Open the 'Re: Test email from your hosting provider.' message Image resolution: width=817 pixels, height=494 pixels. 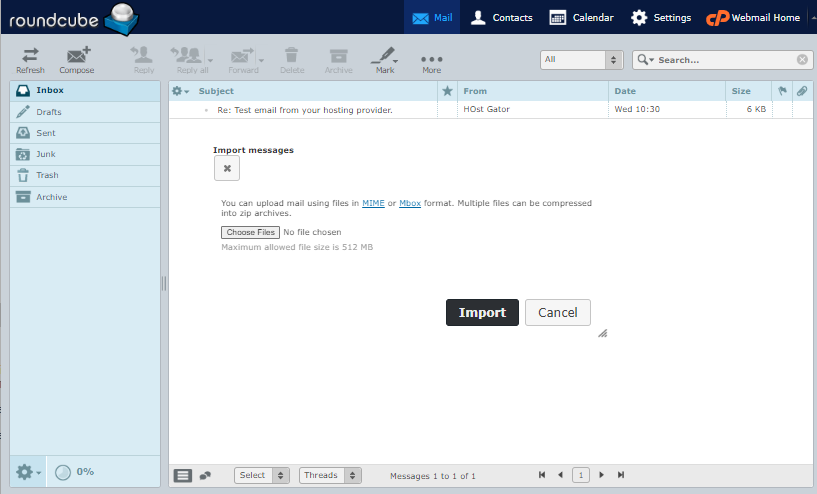(305, 110)
